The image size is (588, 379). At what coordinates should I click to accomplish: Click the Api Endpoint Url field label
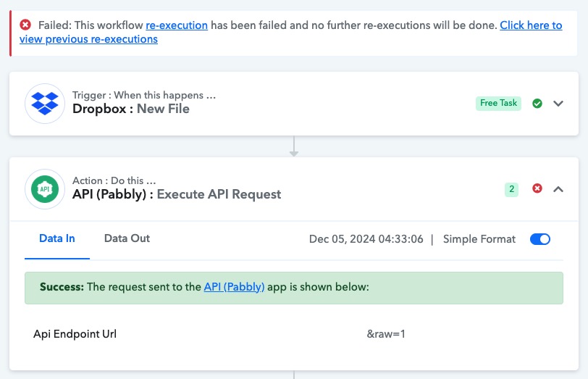click(75, 334)
